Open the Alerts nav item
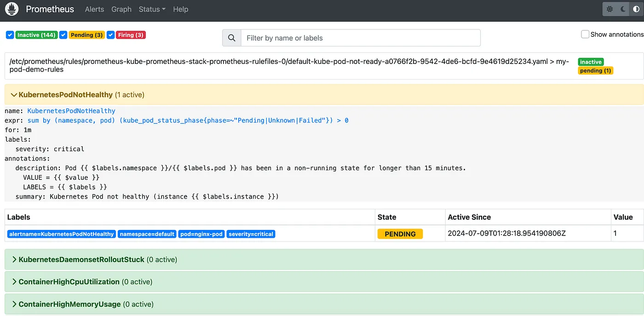 point(94,9)
